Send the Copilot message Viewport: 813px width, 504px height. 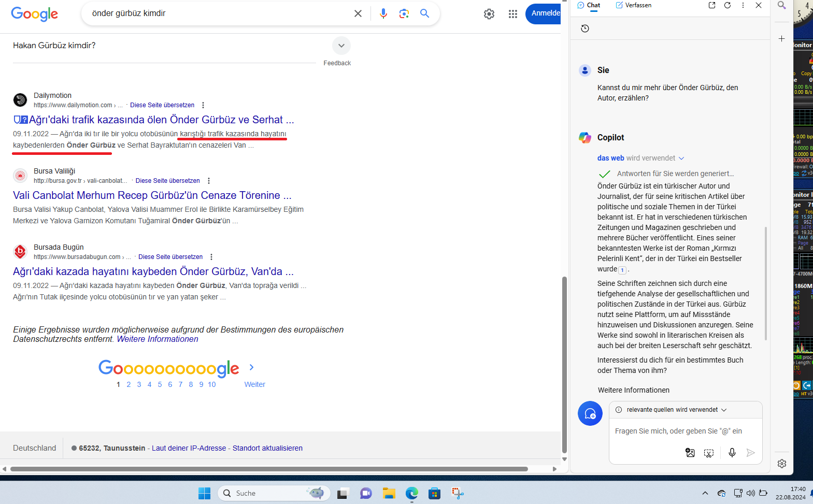[750, 453]
